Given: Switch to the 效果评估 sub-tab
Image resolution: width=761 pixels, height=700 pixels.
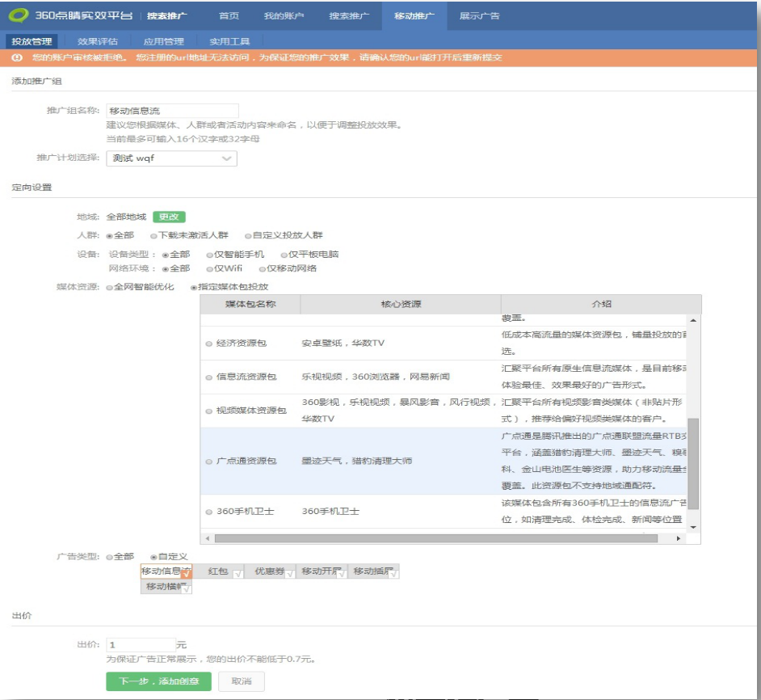Looking at the screenshot, I should (x=98, y=41).
